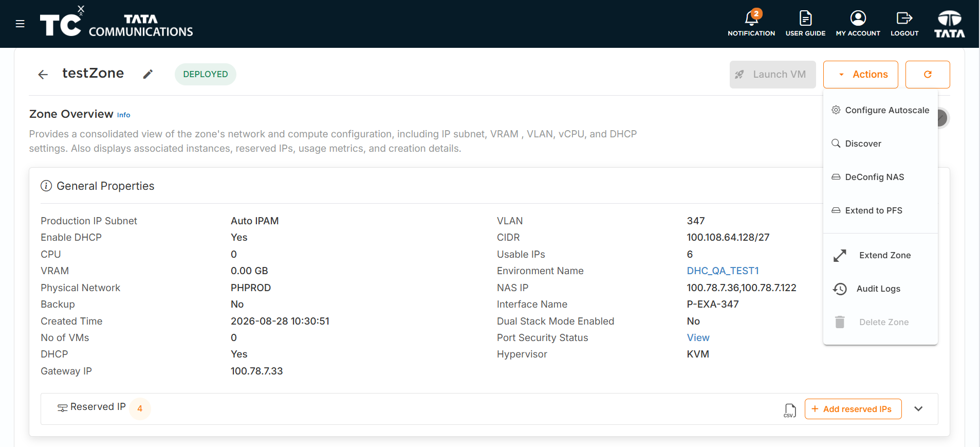The width and height of the screenshot is (980, 447).
Task: Open Audit Logs from Actions menu
Action: tap(880, 289)
